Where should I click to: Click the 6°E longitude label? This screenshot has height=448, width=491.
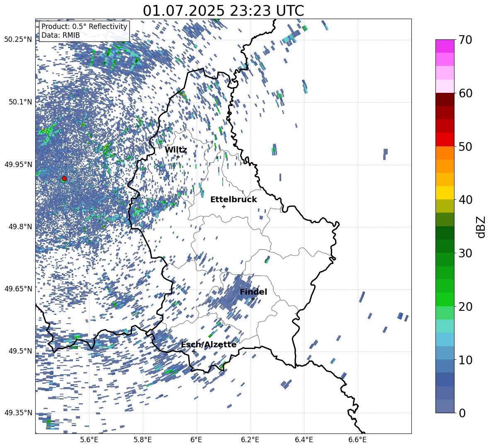[x=196, y=440]
